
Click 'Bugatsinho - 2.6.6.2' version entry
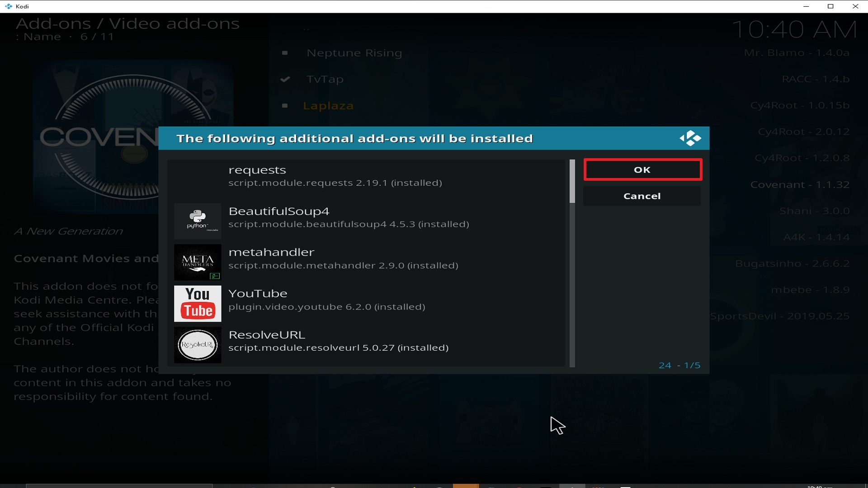(792, 263)
